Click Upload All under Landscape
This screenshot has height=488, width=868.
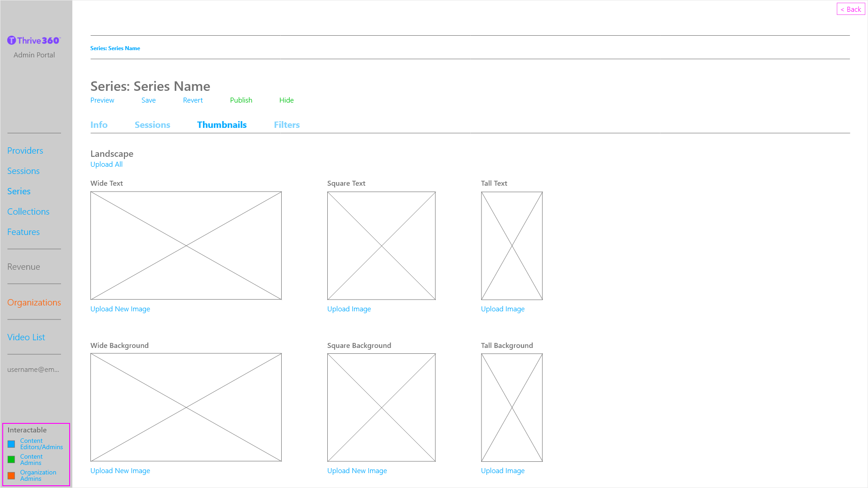106,164
